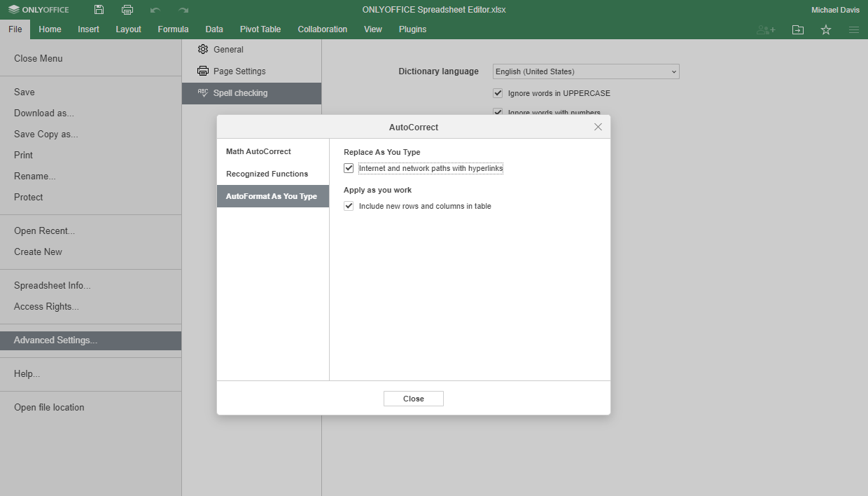This screenshot has height=496, width=868.
Task: Toggle Include new rows and columns in table
Action: tap(349, 206)
